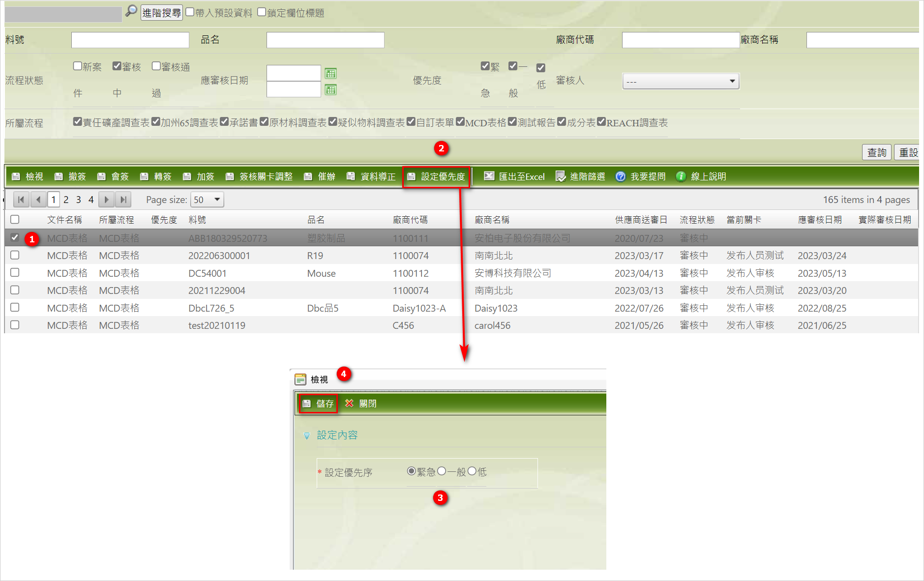This screenshot has height=581, width=924.
Task: Click the 廠商名稱 cell 安博科技有限公司
Action: point(513,273)
